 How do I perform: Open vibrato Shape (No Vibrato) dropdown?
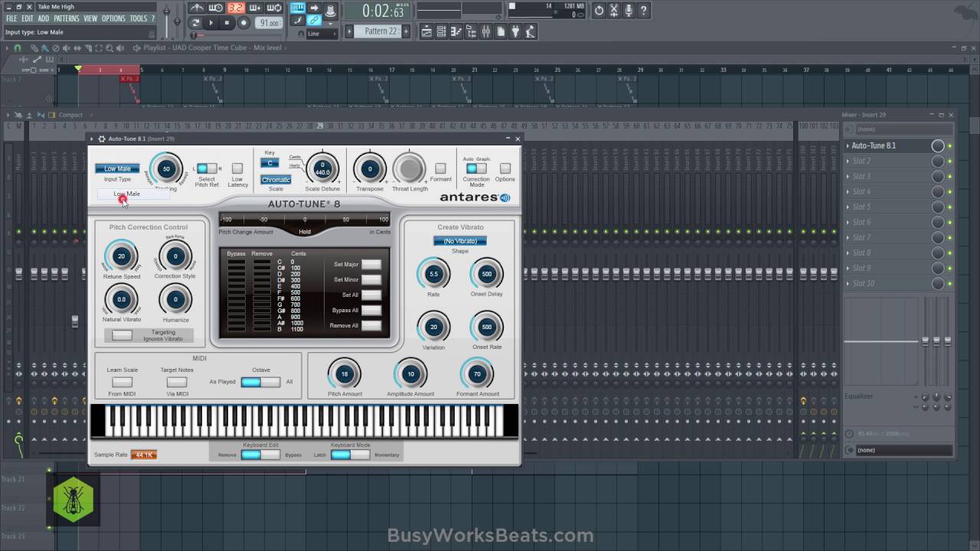click(x=459, y=241)
